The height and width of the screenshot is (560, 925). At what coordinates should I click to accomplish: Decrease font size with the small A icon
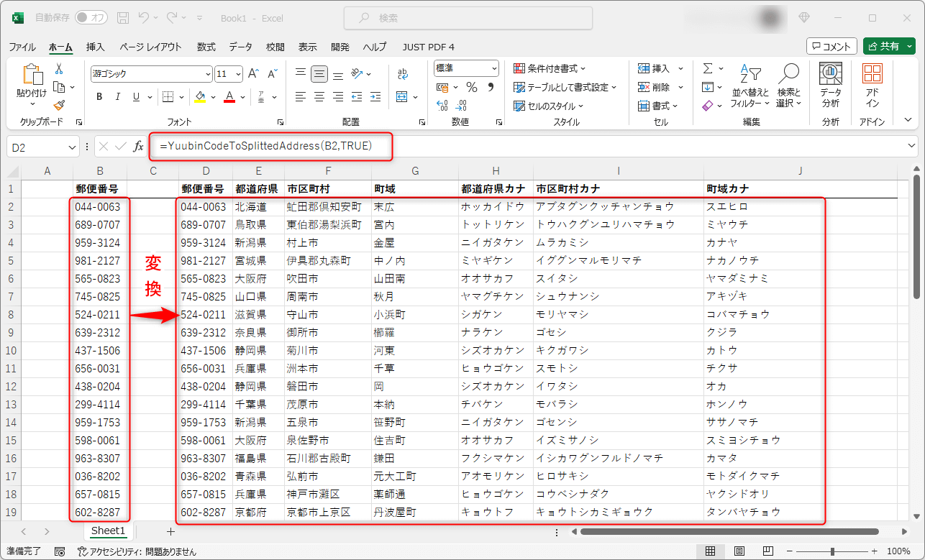[272, 73]
